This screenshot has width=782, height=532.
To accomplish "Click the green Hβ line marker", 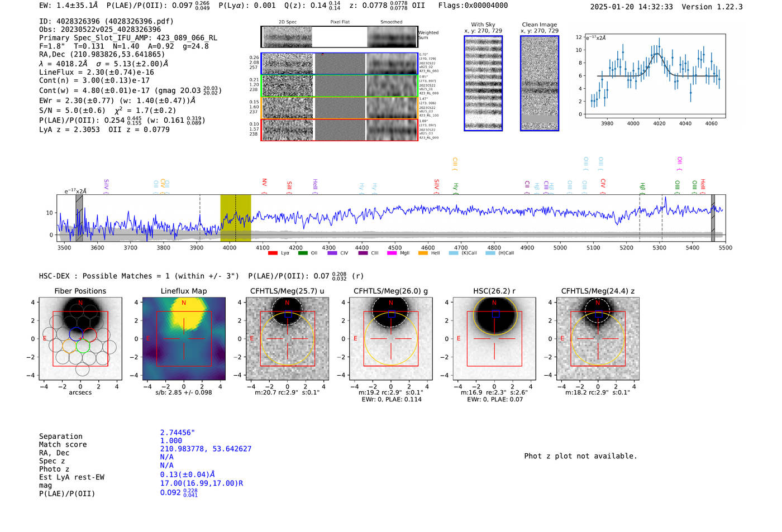I will pyautogui.click(x=642, y=188).
